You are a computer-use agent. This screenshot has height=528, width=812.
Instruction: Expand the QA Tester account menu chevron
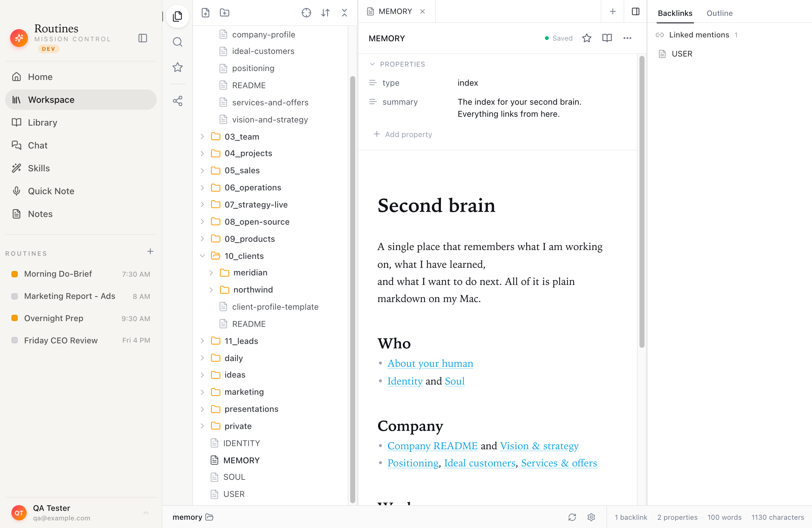coord(146,513)
